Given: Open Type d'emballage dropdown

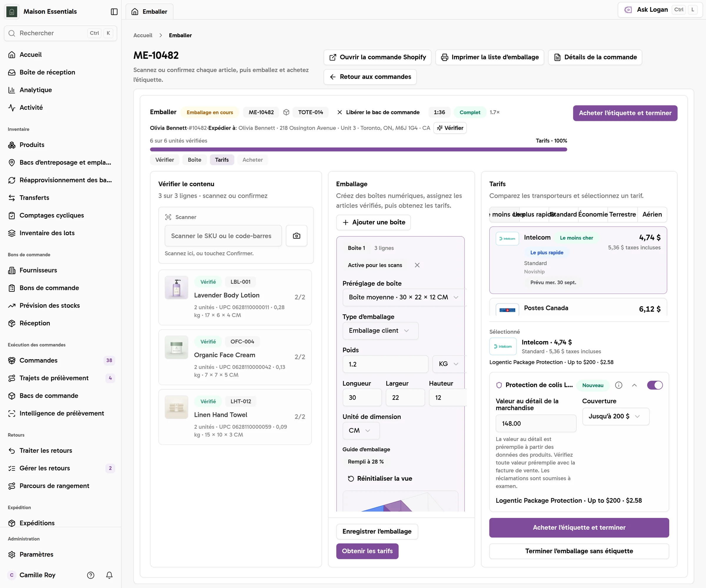Looking at the screenshot, I should [x=380, y=331].
